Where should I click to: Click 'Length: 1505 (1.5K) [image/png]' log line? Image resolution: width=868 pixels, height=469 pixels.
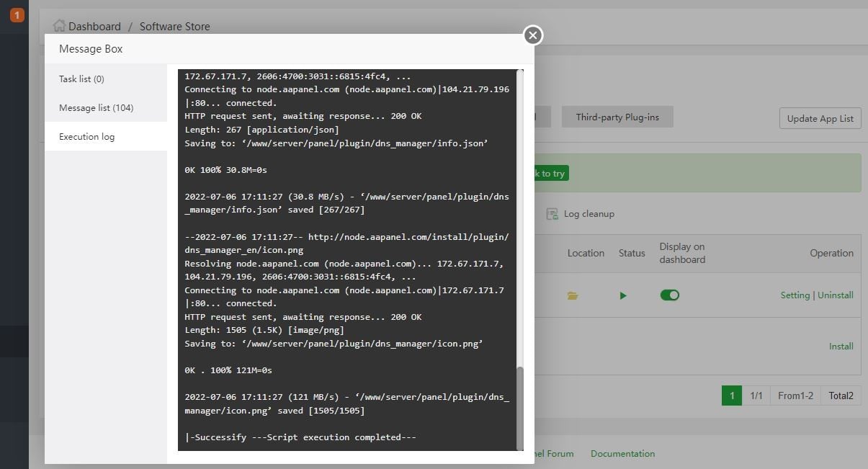tap(264, 330)
